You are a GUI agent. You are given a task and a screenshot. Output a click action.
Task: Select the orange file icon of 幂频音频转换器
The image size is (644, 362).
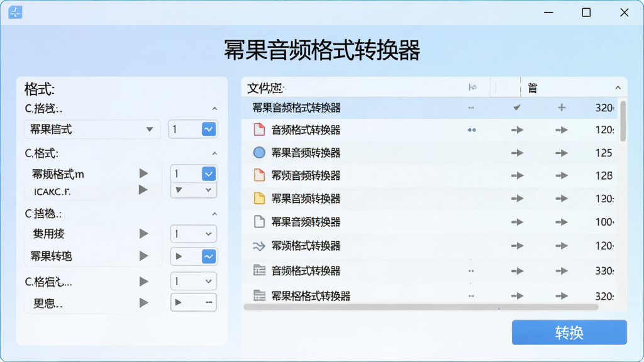259,175
